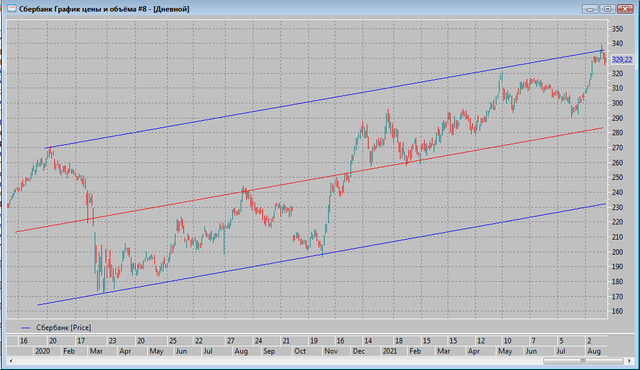Click the date label 18 above 2021
The height and width of the screenshot is (370, 640).
click(399, 341)
